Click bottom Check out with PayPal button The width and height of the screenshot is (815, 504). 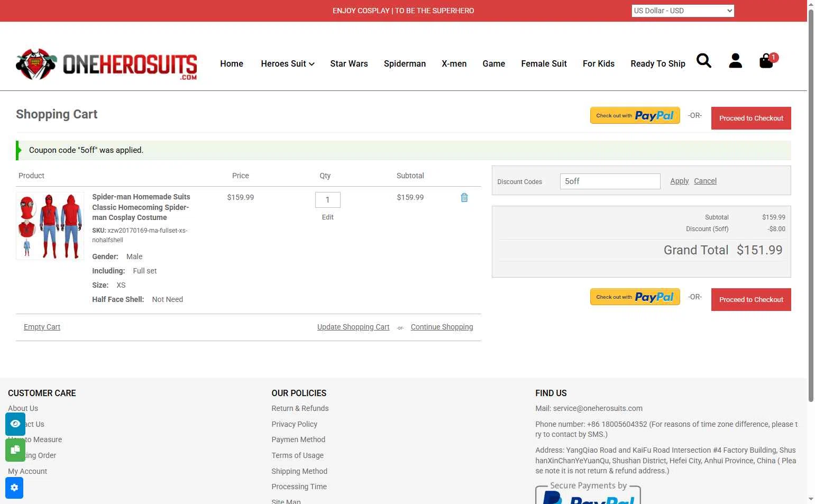[x=635, y=297]
